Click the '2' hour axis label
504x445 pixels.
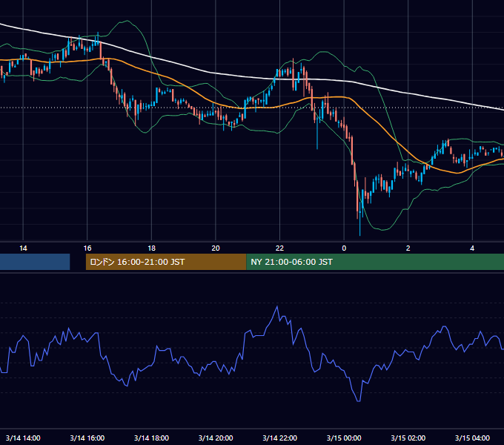[x=408, y=248]
